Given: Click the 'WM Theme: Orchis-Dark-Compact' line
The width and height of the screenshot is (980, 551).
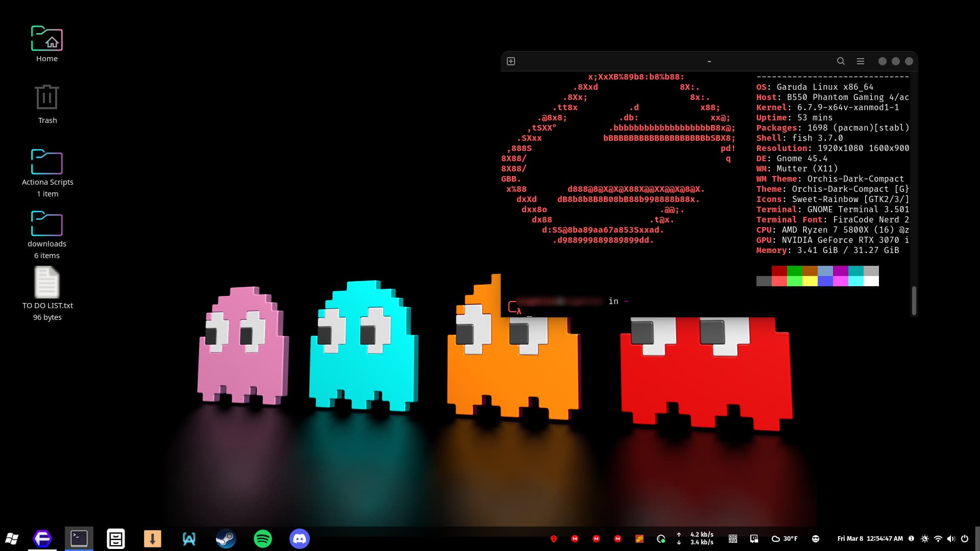Looking at the screenshot, I should [x=830, y=179].
